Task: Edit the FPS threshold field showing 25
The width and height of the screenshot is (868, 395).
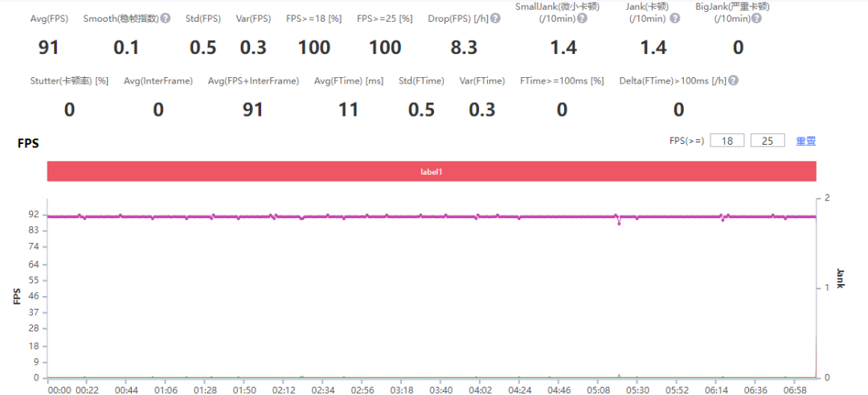Action: 768,141
